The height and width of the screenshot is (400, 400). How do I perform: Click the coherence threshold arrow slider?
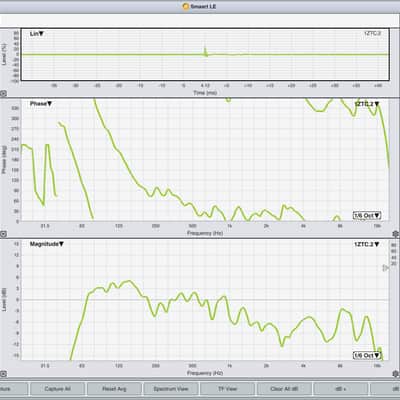tap(385, 268)
